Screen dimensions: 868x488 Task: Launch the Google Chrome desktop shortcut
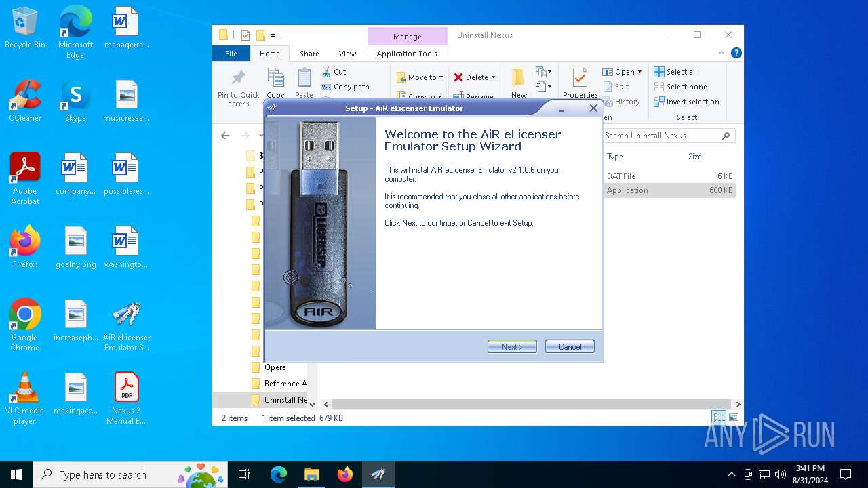(x=25, y=325)
